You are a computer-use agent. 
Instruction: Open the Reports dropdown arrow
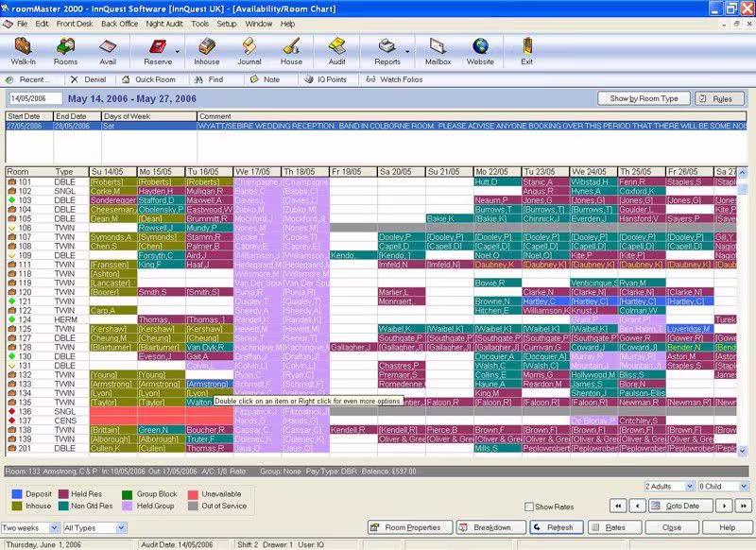pyautogui.click(x=407, y=51)
